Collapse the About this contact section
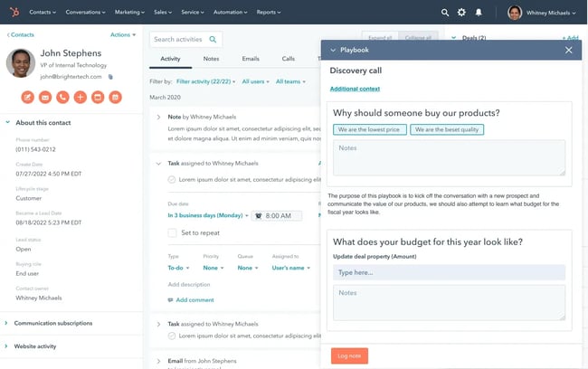 [x=7, y=122]
